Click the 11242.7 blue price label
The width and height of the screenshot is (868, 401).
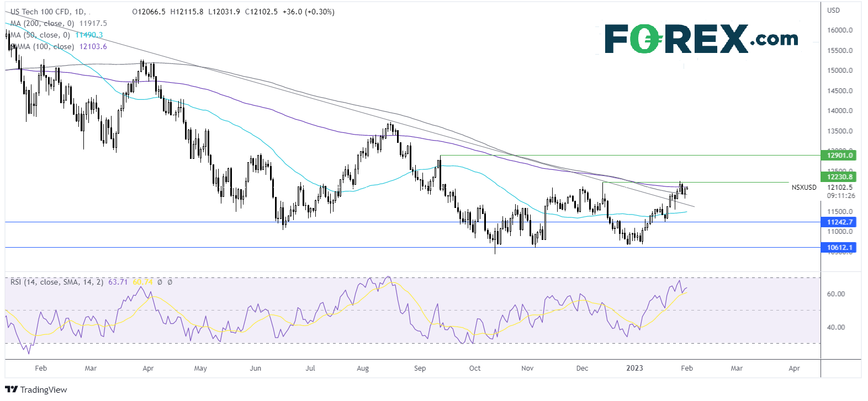click(840, 222)
